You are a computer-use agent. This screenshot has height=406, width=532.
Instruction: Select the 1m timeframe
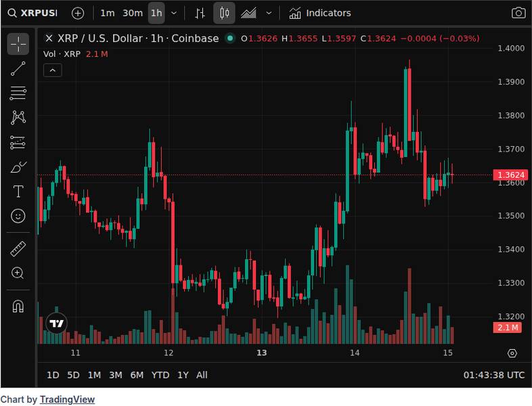(x=107, y=14)
